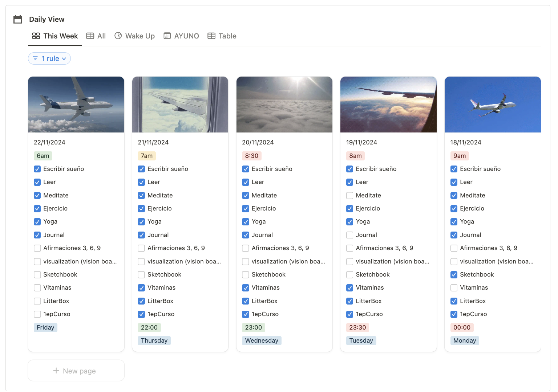Open the 19/11/2024 page title

point(362,142)
